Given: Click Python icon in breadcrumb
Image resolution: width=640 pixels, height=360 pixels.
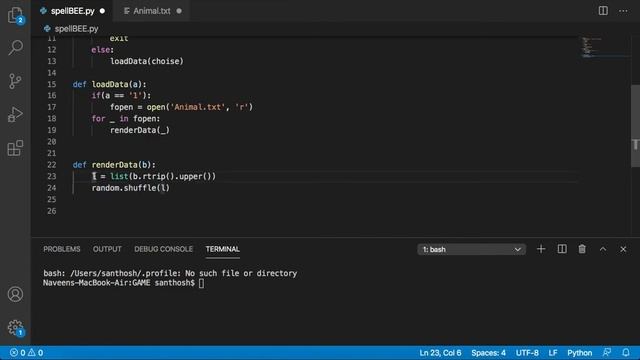Looking at the screenshot, I should 47,29.
